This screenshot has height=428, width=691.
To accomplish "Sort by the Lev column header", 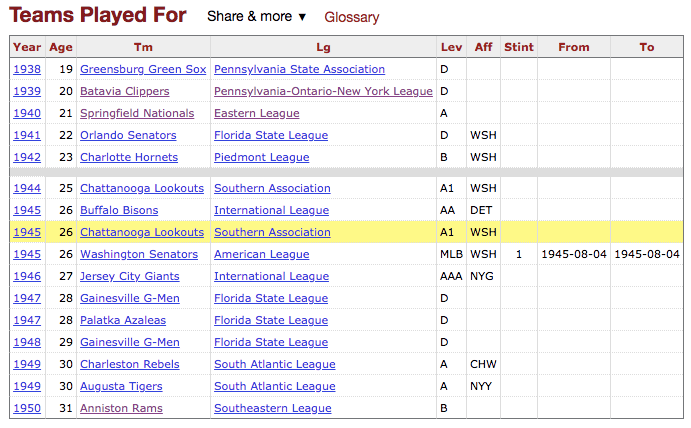I will click(451, 47).
